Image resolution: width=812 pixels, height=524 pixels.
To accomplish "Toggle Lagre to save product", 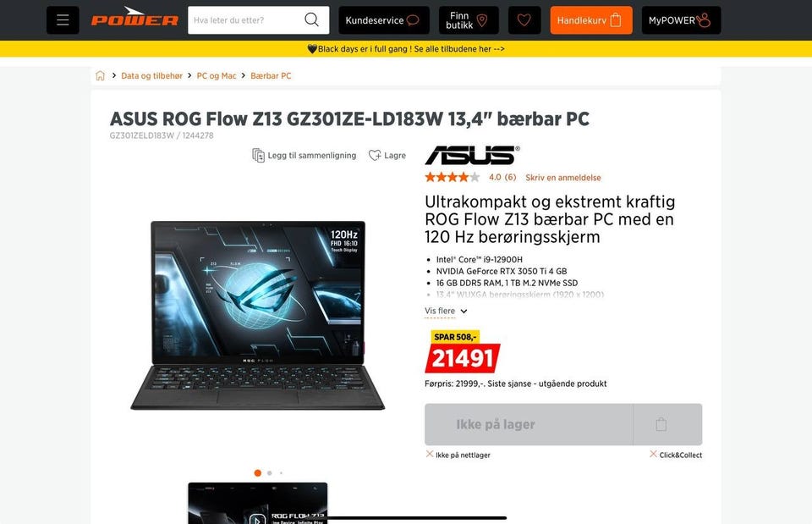I will click(387, 155).
